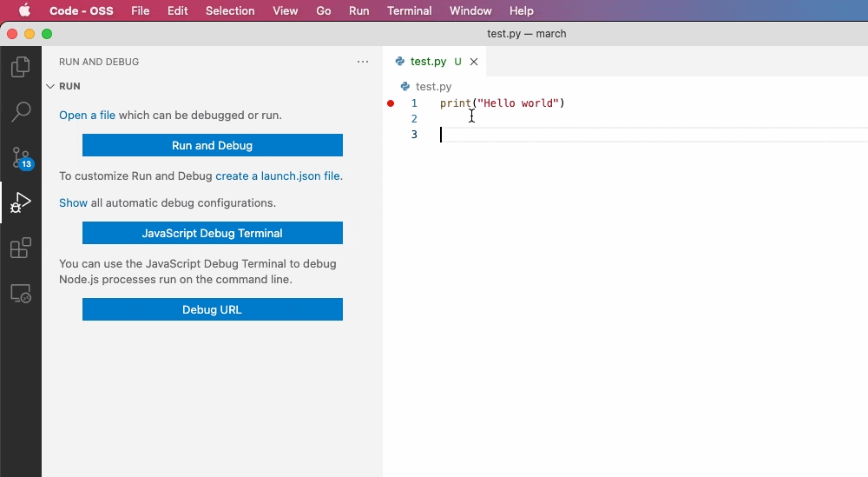
Task: Open Run and Debug panel more actions
Action: pos(363,62)
